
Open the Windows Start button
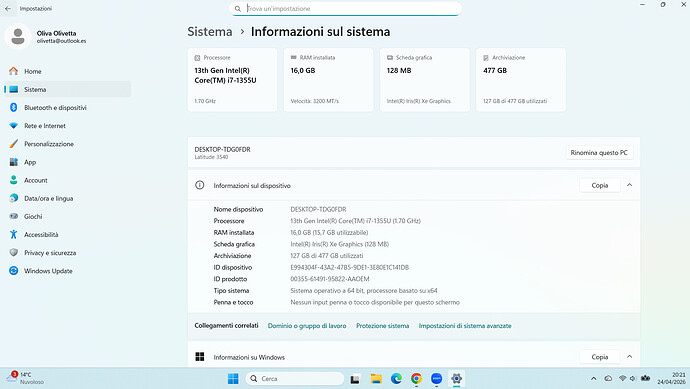point(233,378)
